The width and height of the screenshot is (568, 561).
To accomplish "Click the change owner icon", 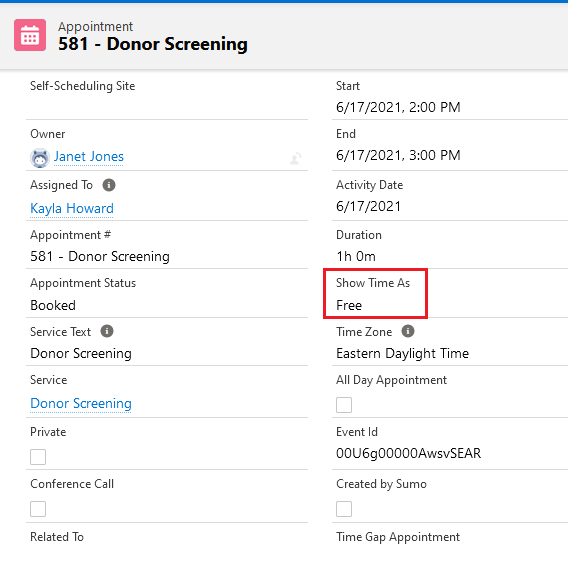I will (x=296, y=158).
